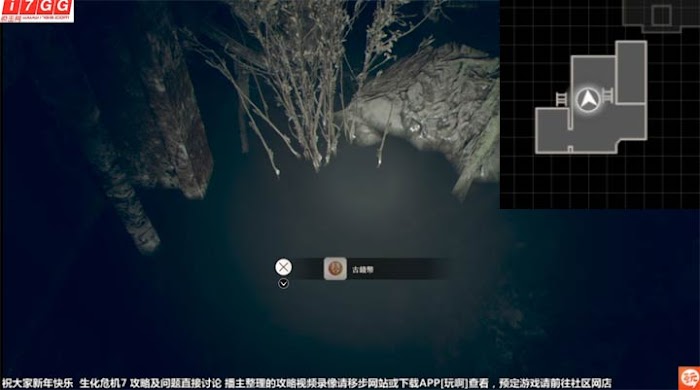Click the door marker on minimap's bottom wall
Viewport: 700px width, 390px height.
(570, 149)
